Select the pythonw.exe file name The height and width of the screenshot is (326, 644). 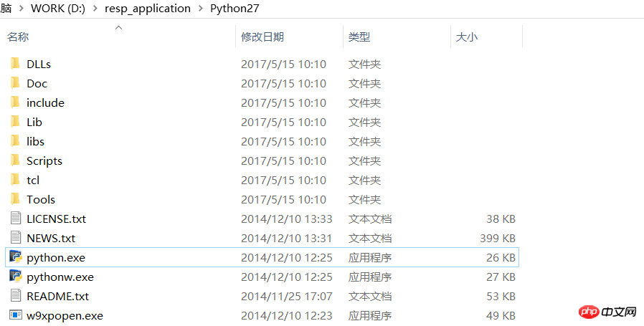tap(60, 277)
